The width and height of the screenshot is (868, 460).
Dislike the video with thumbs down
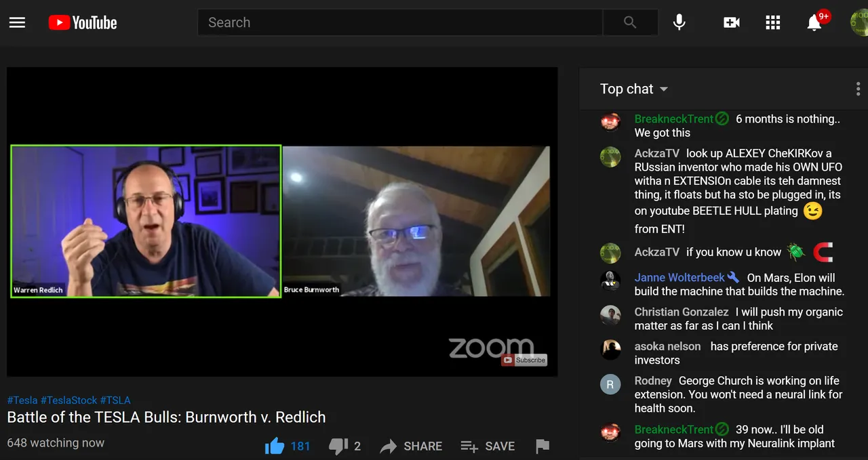click(x=338, y=446)
